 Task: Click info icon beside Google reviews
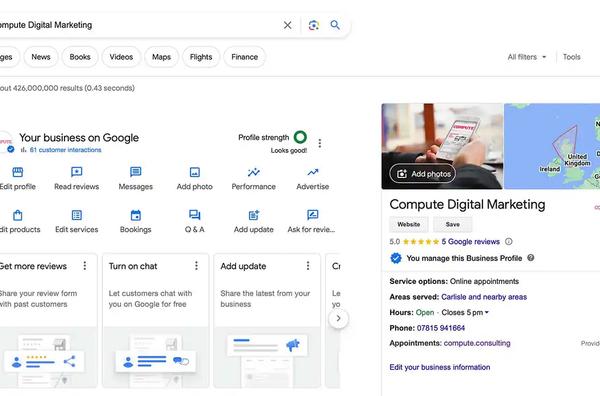coord(509,241)
